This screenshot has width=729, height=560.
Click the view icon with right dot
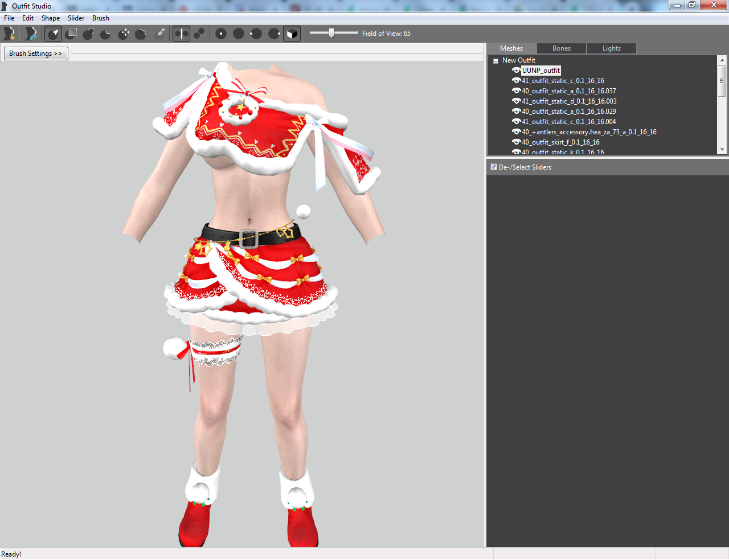(274, 34)
